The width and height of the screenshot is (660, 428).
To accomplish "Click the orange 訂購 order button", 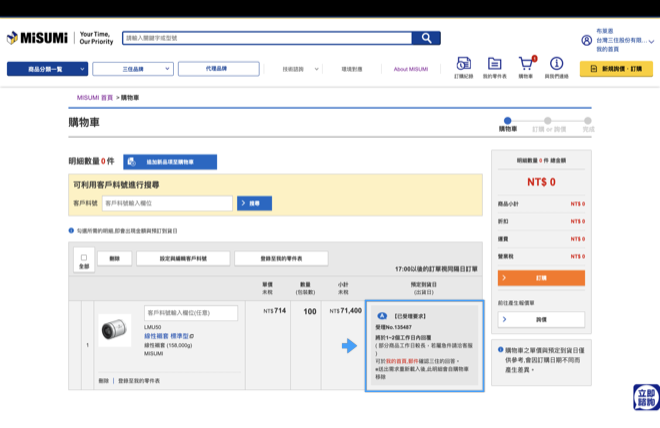I will click(x=541, y=278).
